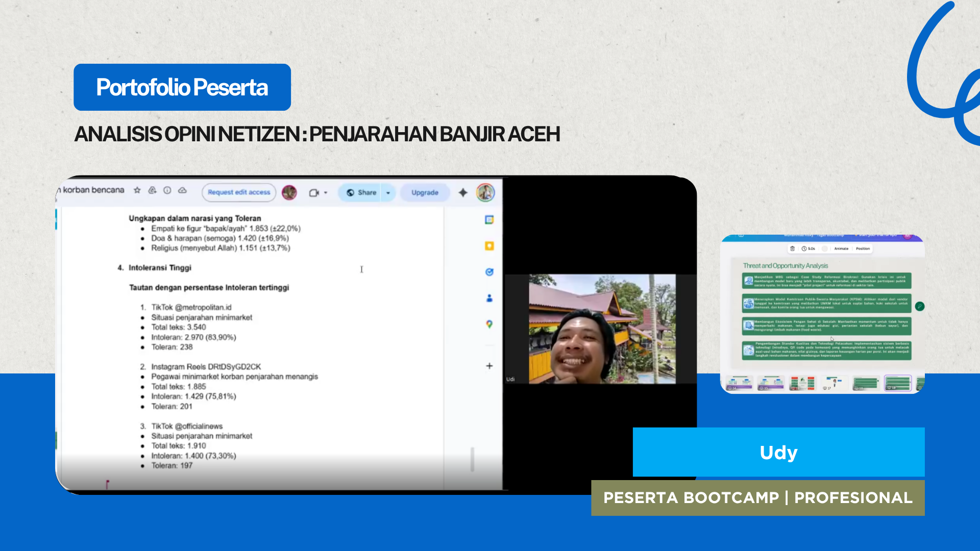Screen dimensions: 980x551
Task: Star the korban bencana document
Action: tap(137, 190)
